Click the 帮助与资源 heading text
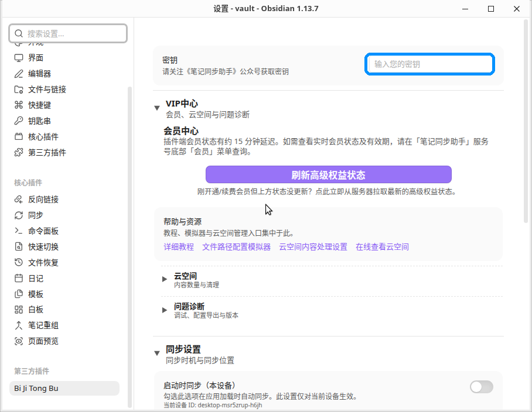Image resolution: width=532 pixels, height=412 pixels. click(183, 222)
